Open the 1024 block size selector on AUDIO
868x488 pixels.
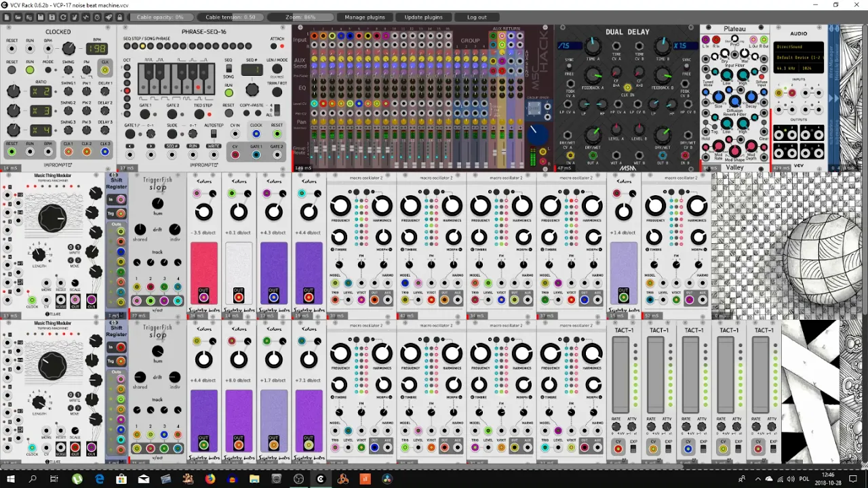[810, 68]
